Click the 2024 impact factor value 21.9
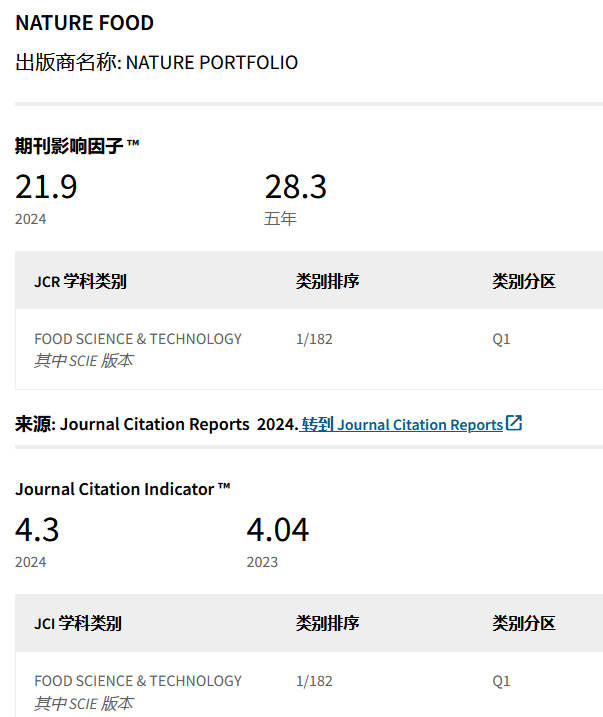603x717 pixels. 46,187
